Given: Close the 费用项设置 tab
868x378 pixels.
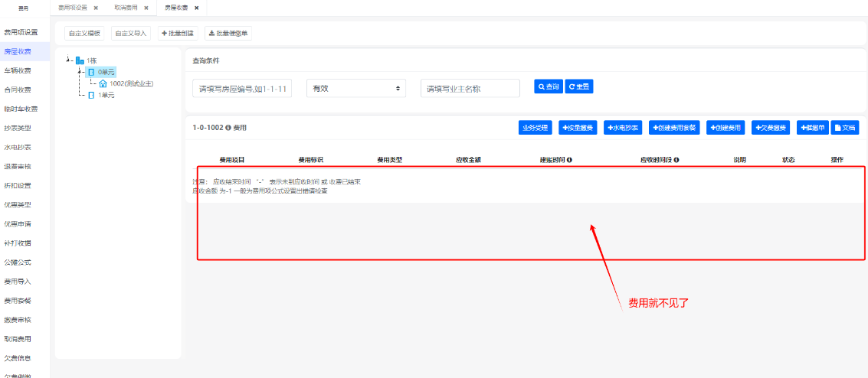Looking at the screenshot, I should click(x=96, y=8).
